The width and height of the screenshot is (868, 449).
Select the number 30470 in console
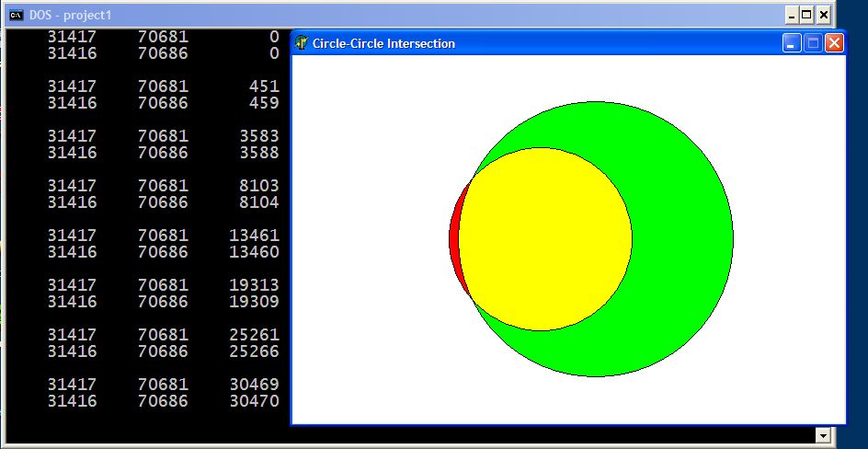pyautogui.click(x=254, y=401)
